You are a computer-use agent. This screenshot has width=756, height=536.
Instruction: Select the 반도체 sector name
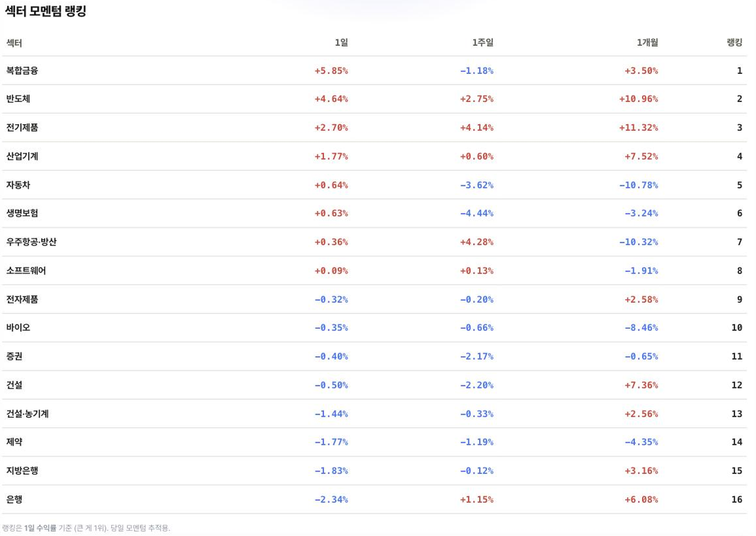[18, 99]
